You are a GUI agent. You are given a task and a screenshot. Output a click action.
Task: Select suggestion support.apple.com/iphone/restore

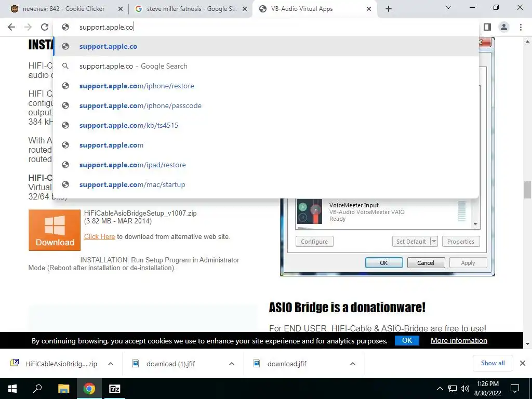[266, 86]
